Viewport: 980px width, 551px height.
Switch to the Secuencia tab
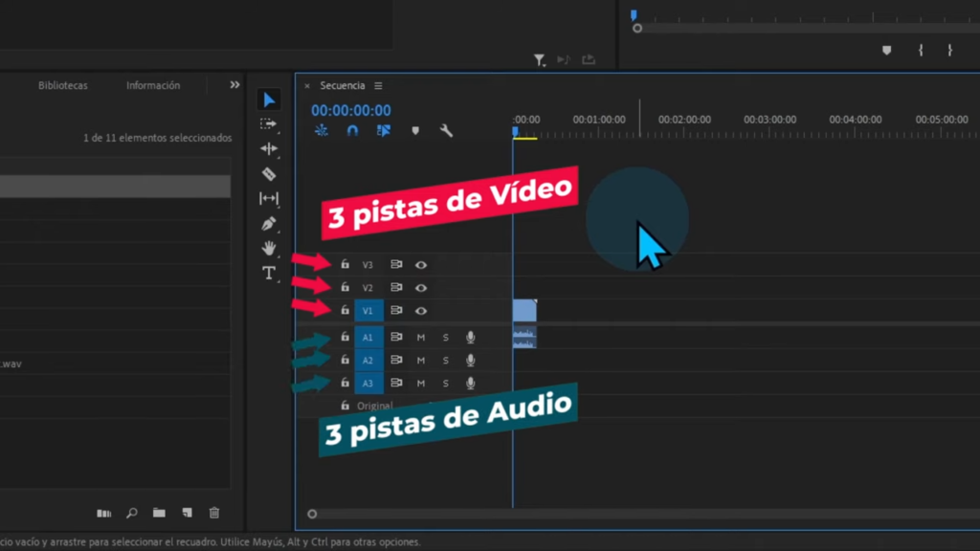(343, 85)
